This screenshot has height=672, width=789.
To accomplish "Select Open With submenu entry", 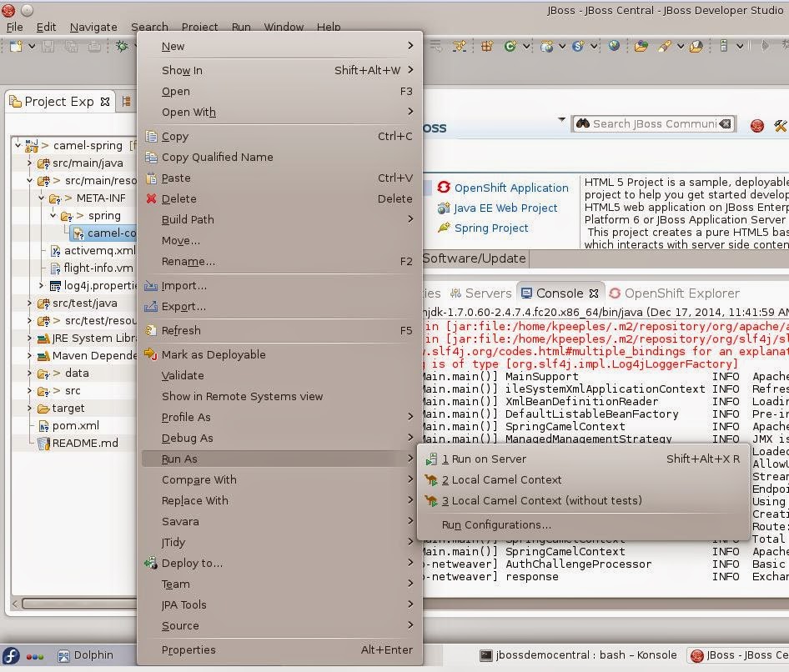I will pyautogui.click(x=279, y=113).
